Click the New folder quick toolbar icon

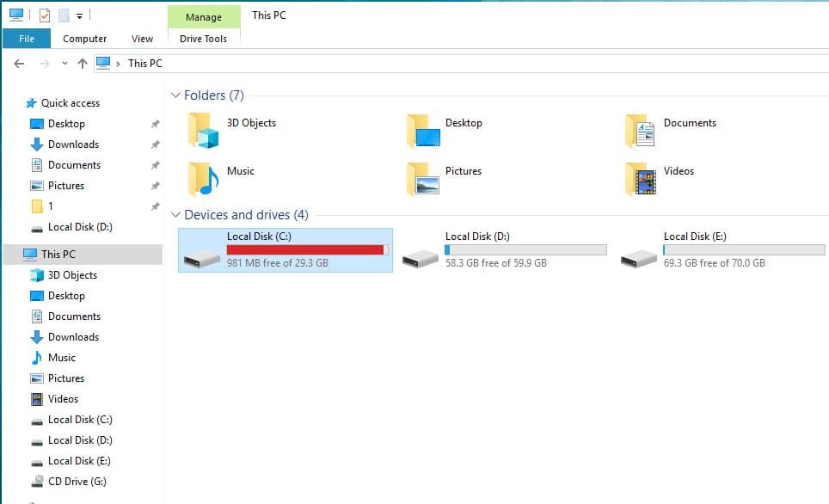click(64, 15)
